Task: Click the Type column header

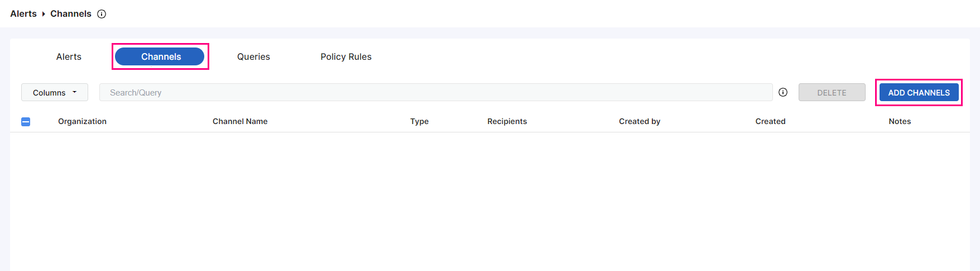Action: tap(419, 121)
